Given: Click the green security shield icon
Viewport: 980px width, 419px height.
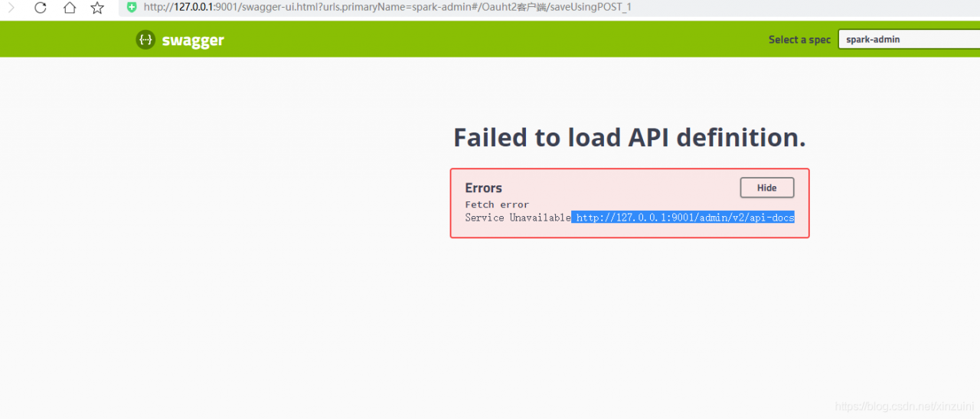Looking at the screenshot, I should (132, 8).
